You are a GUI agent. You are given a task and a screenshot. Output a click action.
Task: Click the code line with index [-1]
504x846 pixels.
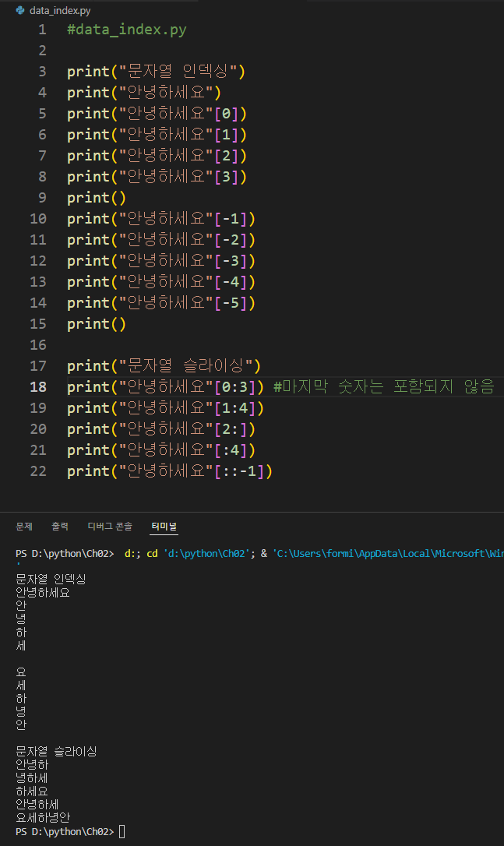tap(161, 219)
